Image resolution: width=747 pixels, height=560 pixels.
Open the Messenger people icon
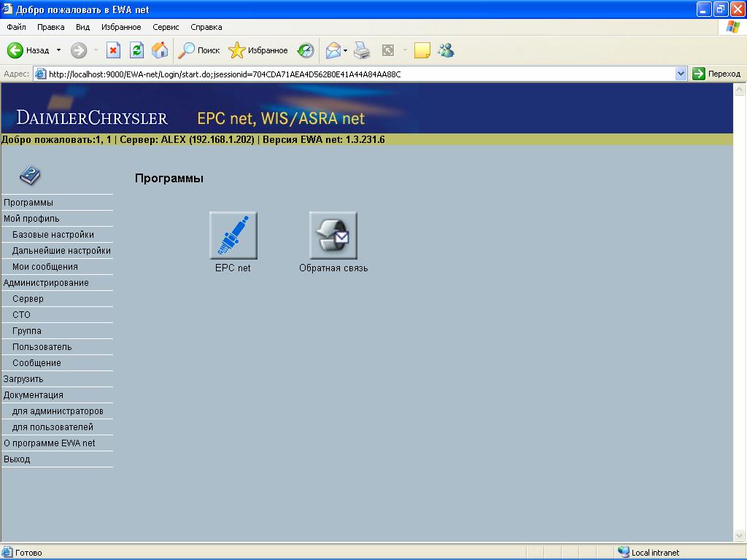446,50
